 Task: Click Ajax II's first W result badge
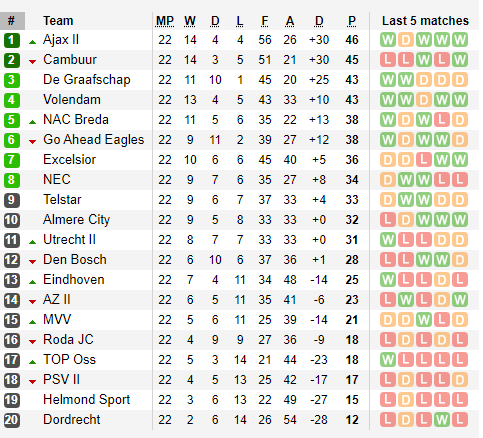pos(388,40)
